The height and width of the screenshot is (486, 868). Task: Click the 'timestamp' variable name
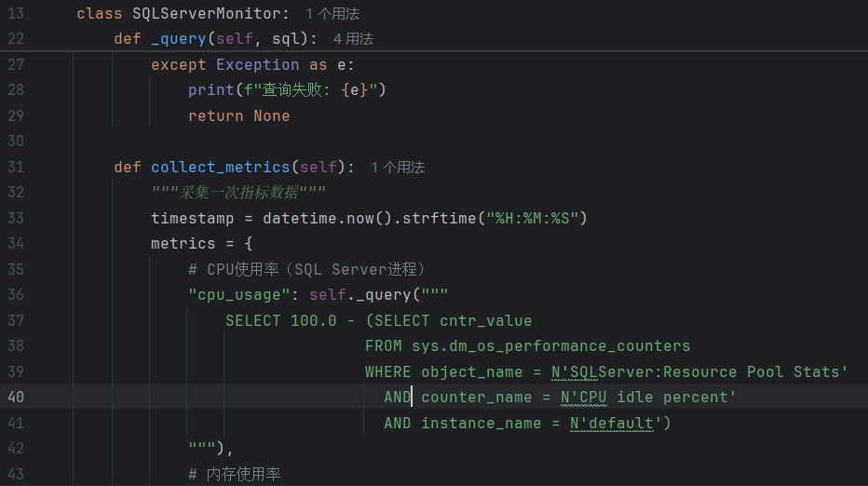[192, 218]
